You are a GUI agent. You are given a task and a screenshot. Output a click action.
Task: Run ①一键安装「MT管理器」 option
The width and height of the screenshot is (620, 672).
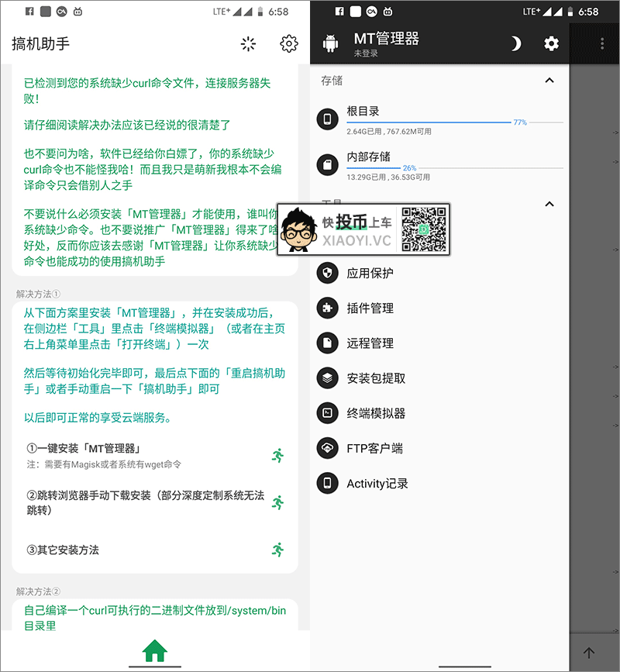(x=155, y=456)
